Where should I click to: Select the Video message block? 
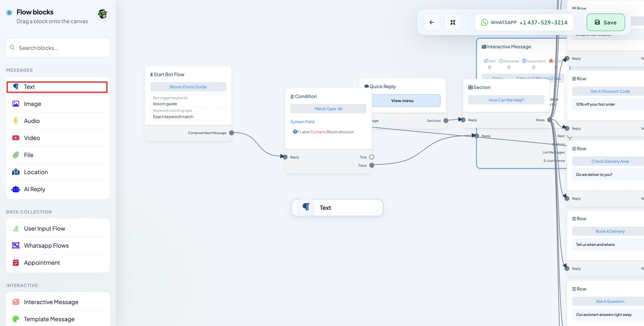click(x=57, y=138)
